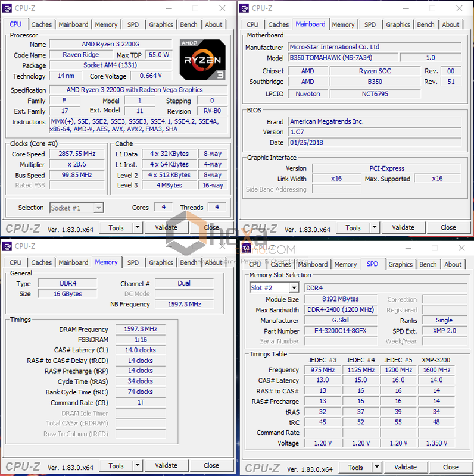
Task: Click the CAS# Latency 14.0 clocks value
Action: pos(141,350)
